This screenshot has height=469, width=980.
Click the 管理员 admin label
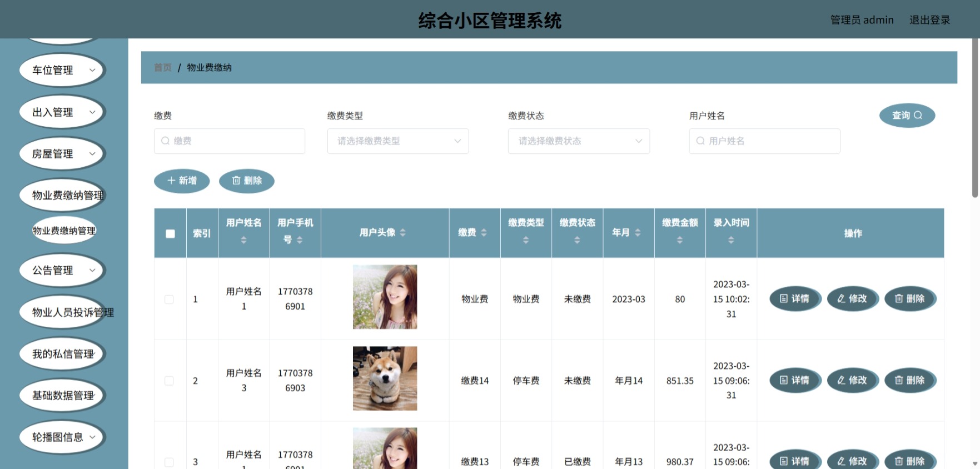862,20
